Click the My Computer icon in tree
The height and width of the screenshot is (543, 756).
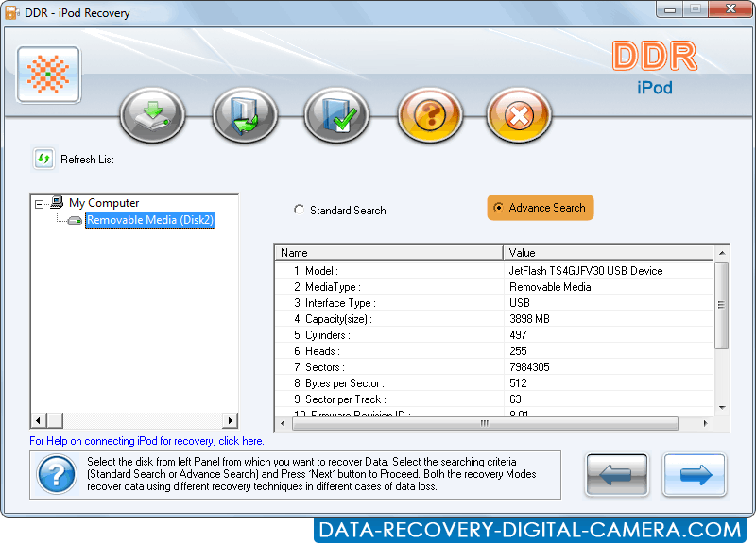coord(57,202)
